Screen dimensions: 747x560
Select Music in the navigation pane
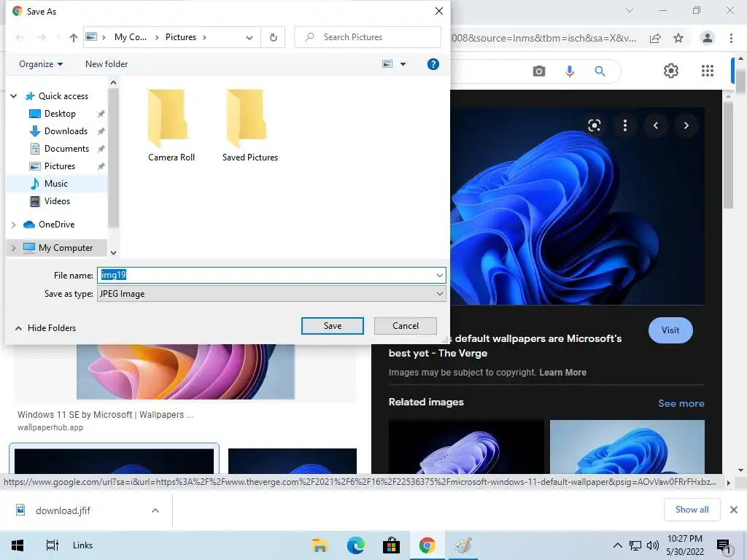tap(55, 184)
